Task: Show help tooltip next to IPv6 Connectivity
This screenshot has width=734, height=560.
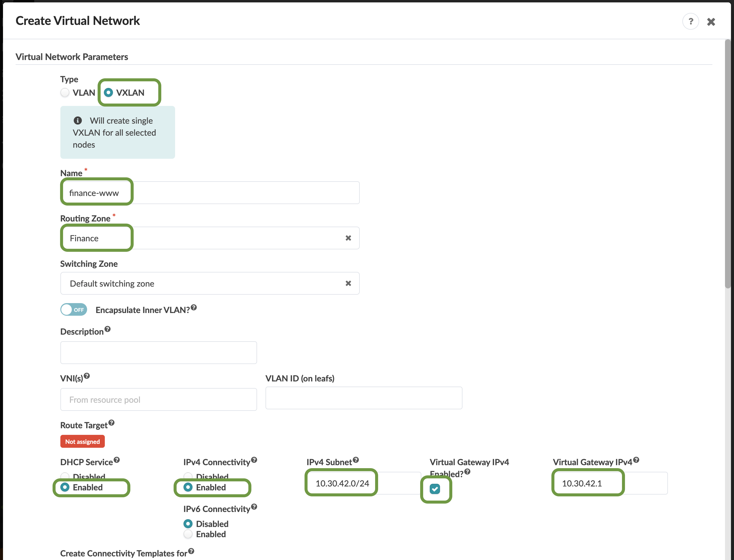Action: (254, 507)
